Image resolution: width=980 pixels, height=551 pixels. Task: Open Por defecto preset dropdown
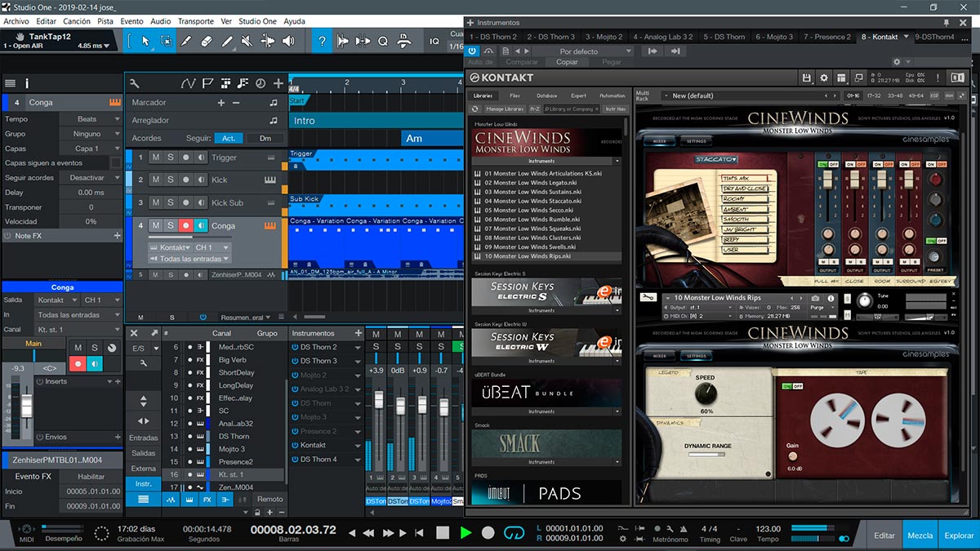tap(583, 51)
